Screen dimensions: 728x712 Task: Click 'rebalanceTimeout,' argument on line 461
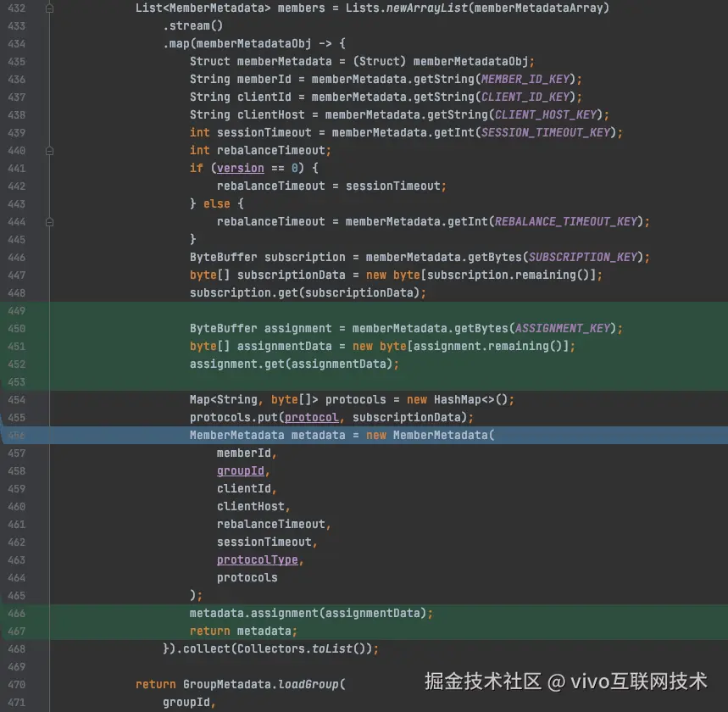point(274,525)
